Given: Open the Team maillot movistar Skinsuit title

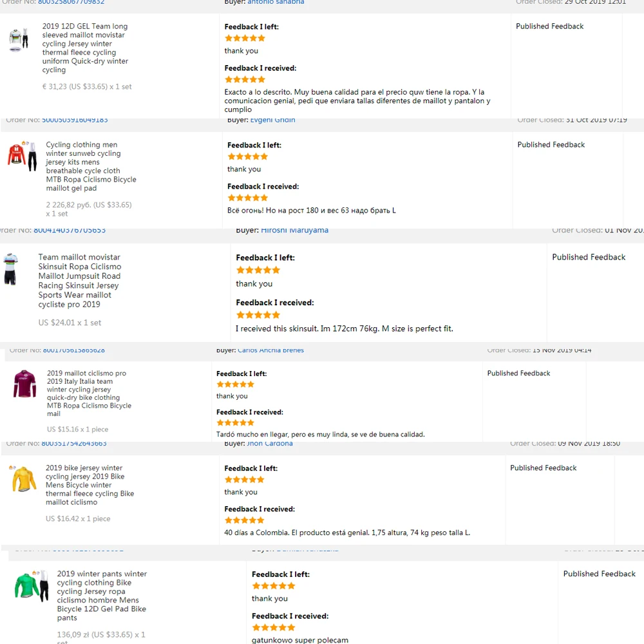Looking at the screenshot, I should coord(79,280).
